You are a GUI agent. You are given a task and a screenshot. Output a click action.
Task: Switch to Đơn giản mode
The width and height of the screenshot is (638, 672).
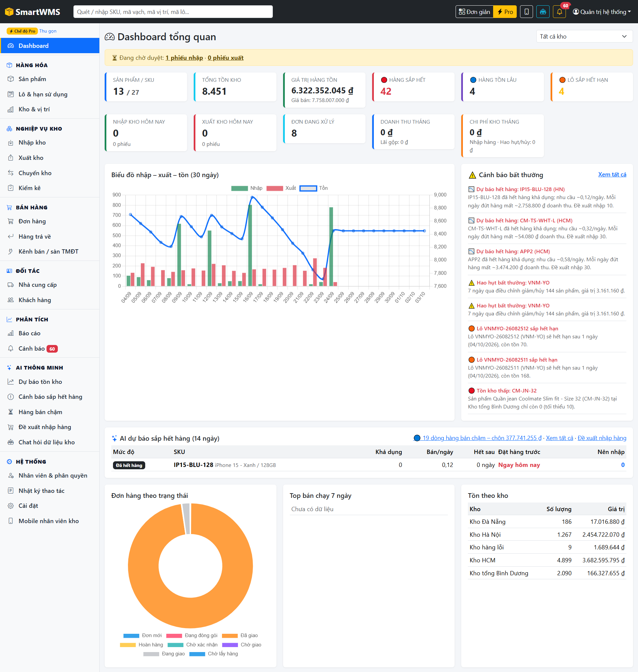(475, 12)
